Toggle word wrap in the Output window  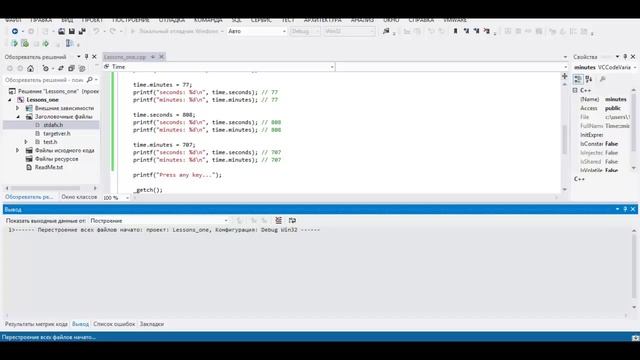tap(292, 220)
